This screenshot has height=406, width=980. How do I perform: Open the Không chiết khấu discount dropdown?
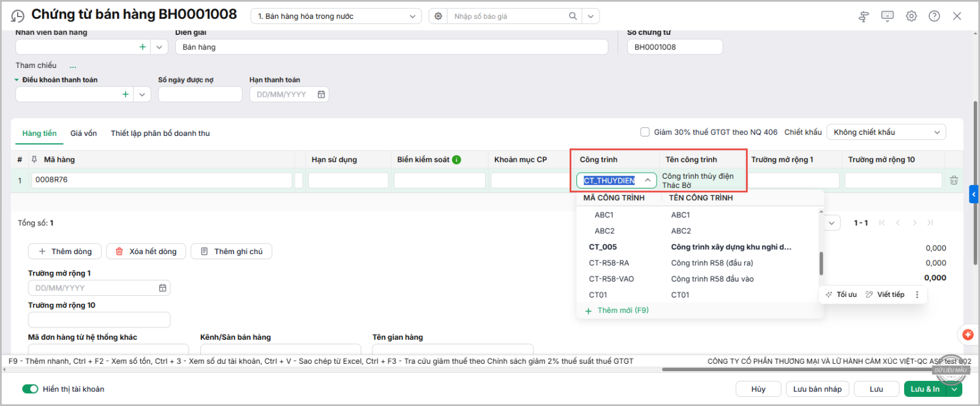click(x=886, y=132)
